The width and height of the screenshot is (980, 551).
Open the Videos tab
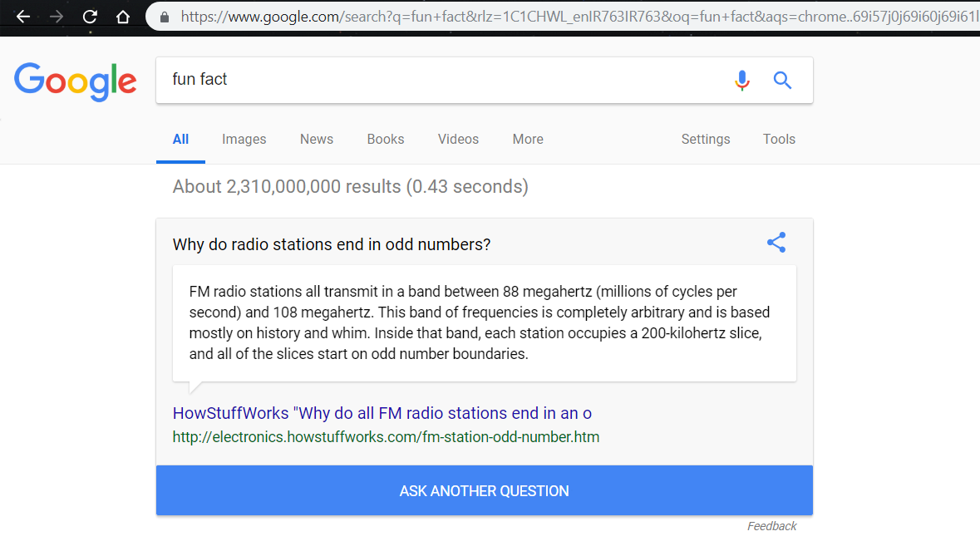pyautogui.click(x=458, y=140)
